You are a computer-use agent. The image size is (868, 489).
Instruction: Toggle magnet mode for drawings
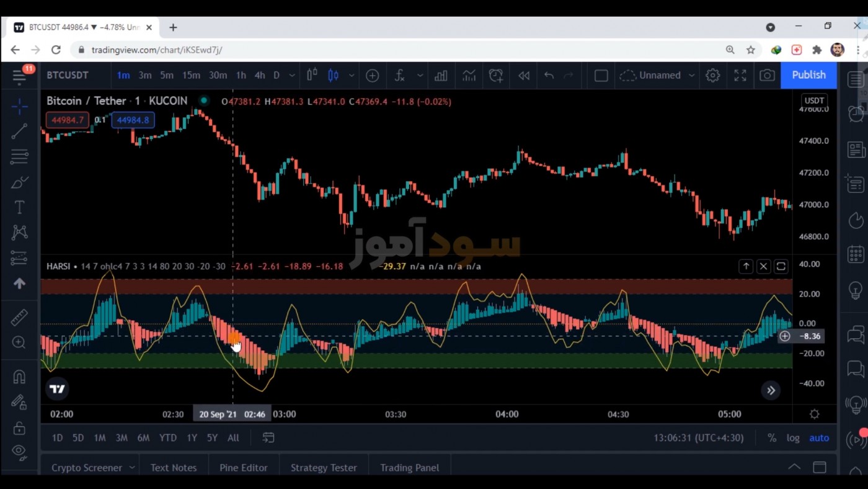tap(19, 377)
